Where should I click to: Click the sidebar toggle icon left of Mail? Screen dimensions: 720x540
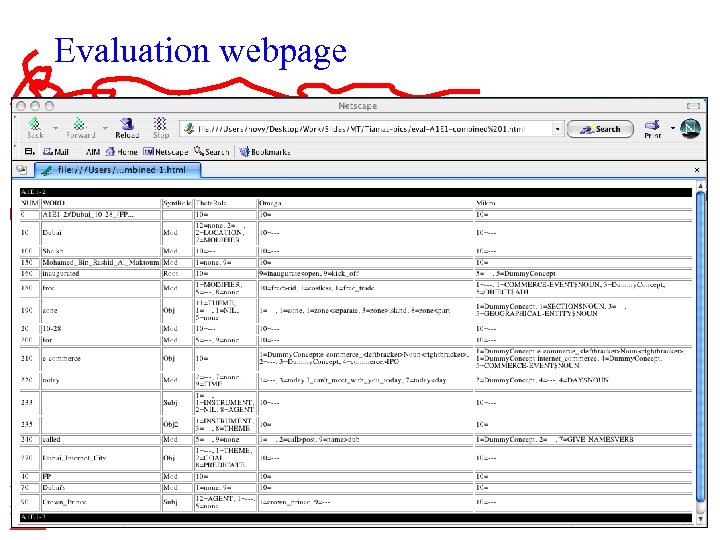[x=29, y=151]
